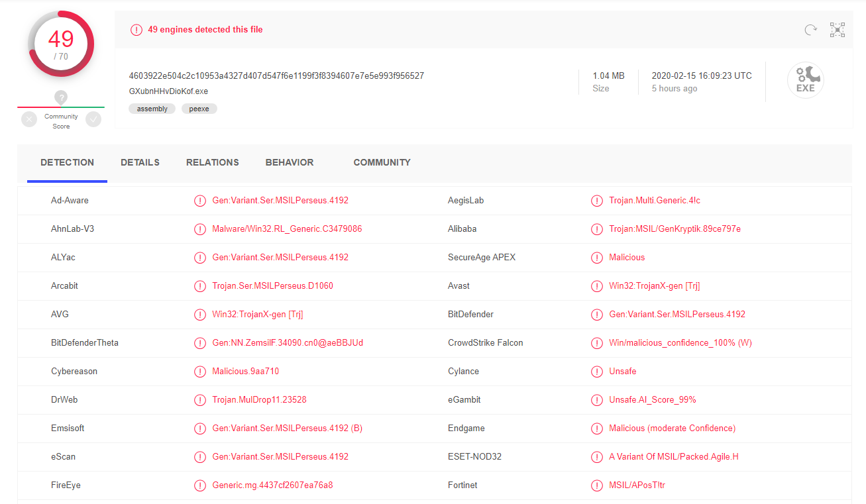Open the DETAILS tab

point(140,162)
